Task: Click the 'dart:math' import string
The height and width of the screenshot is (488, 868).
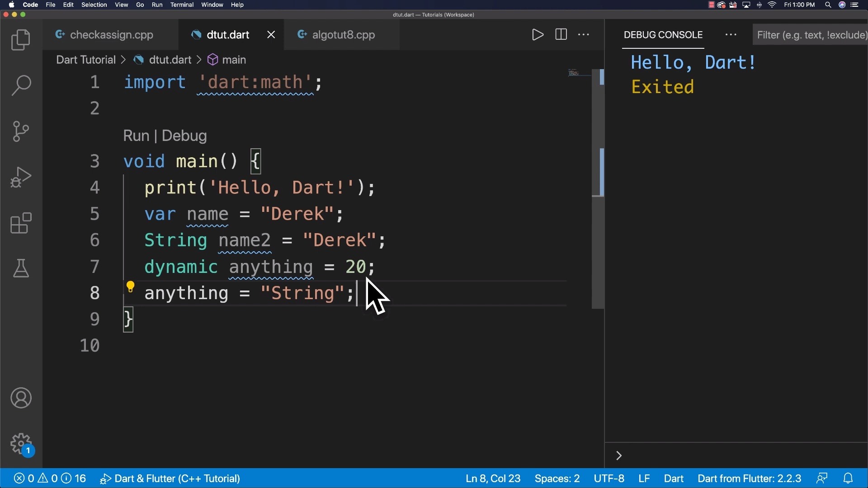Action: [x=255, y=83]
